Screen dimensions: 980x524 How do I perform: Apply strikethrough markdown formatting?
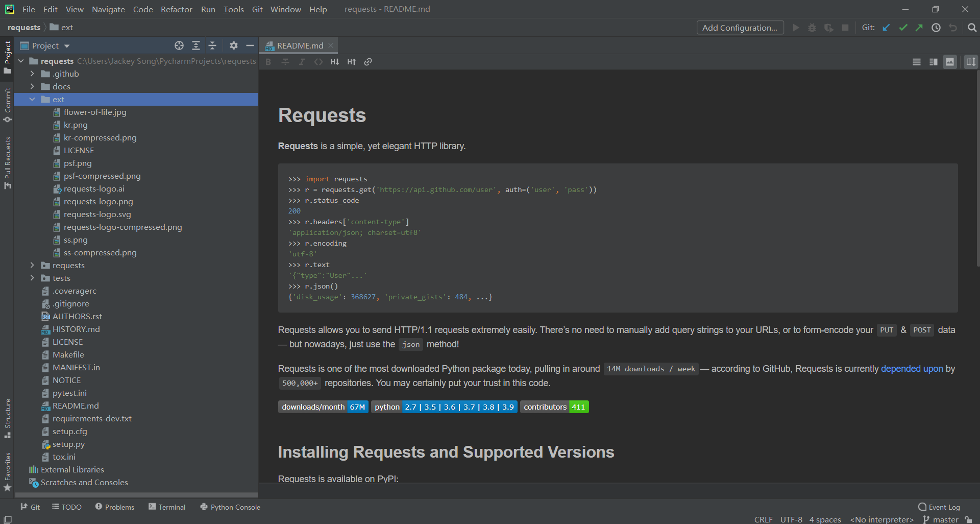[x=285, y=62]
